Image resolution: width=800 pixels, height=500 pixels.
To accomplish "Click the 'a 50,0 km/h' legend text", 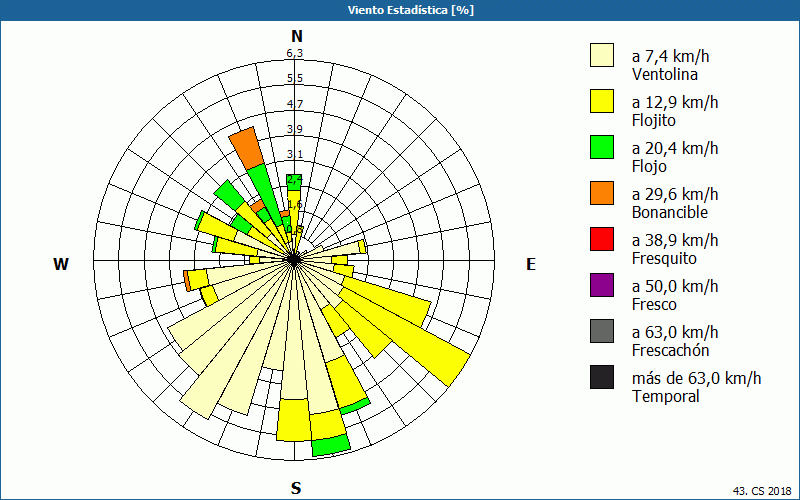I will coord(675,286).
